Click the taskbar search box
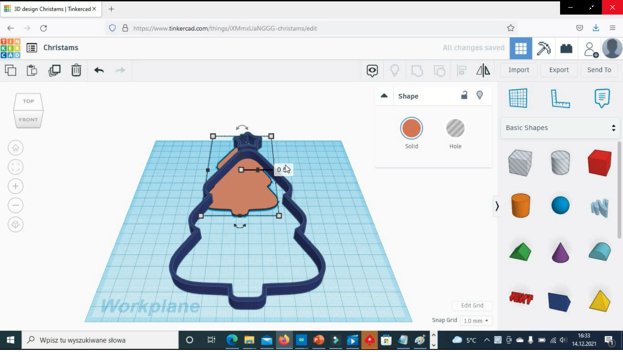623x364 pixels. click(100, 340)
